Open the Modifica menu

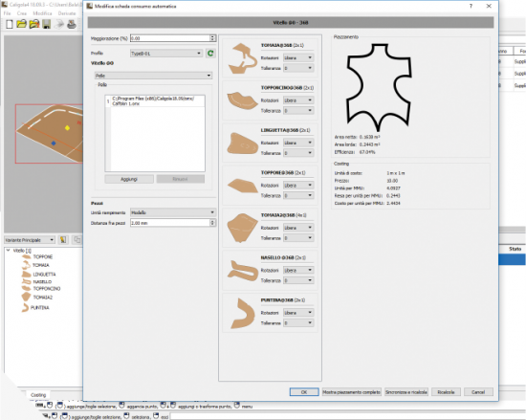(42, 13)
